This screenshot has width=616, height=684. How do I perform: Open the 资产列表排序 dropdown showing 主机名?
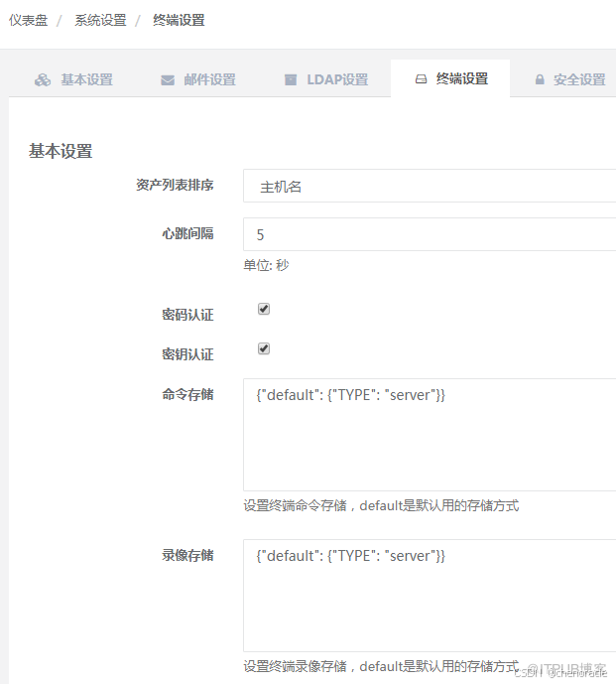click(430, 186)
